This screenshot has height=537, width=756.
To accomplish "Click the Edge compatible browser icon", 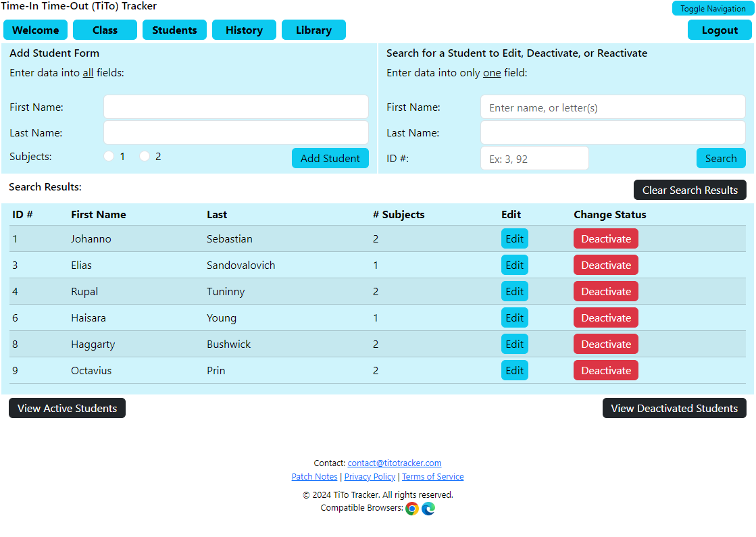I will (x=428, y=508).
